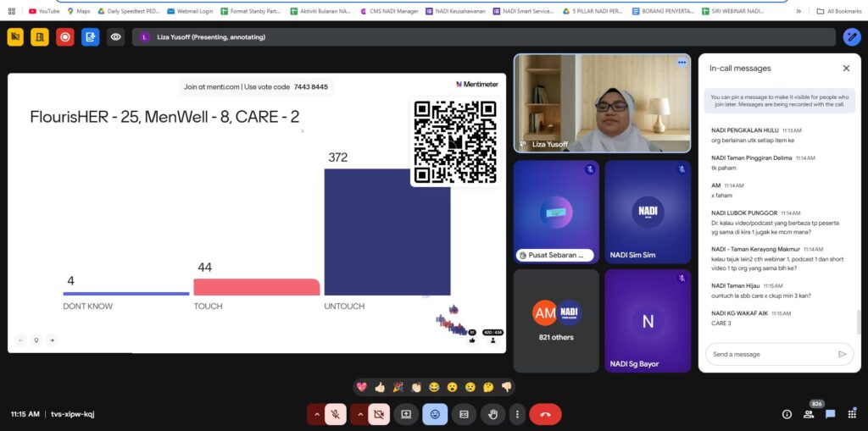Expand the audio settings arrow beside microphone
This screenshot has width=868, height=431.
tap(316, 414)
